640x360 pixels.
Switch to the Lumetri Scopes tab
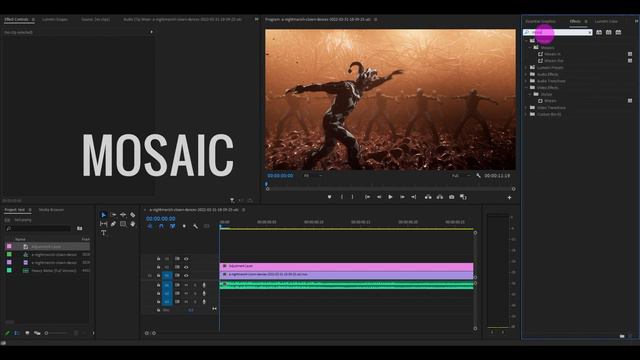55,19
